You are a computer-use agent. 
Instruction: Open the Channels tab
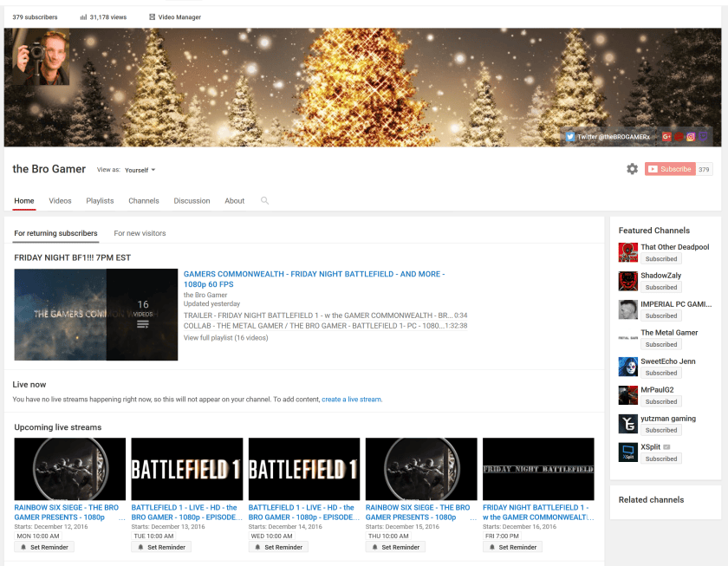click(144, 200)
